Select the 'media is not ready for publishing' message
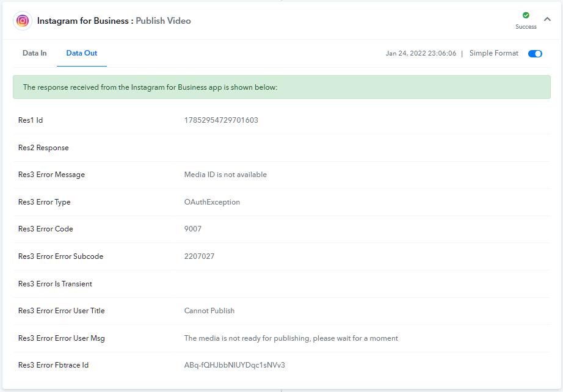563x392 pixels. tap(291, 338)
